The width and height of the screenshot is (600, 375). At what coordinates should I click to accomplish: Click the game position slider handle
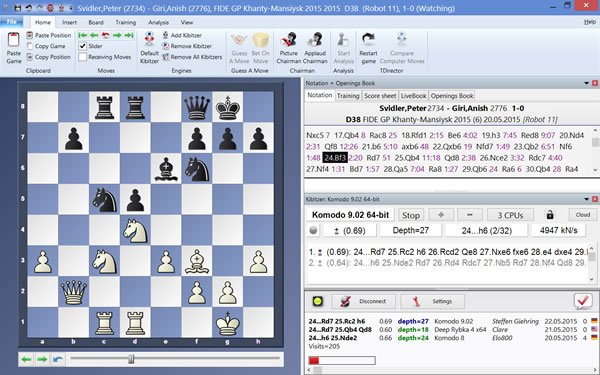tap(131, 359)
